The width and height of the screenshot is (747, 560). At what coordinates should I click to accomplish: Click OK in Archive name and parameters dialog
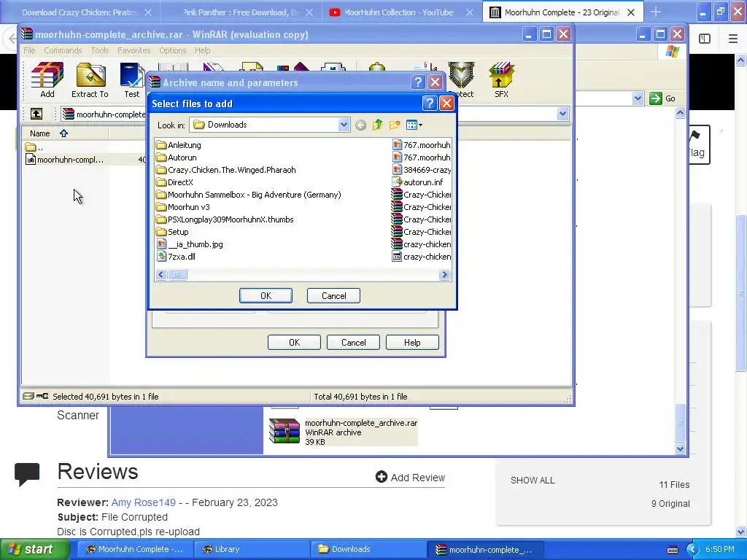click(x=294, y=343)
